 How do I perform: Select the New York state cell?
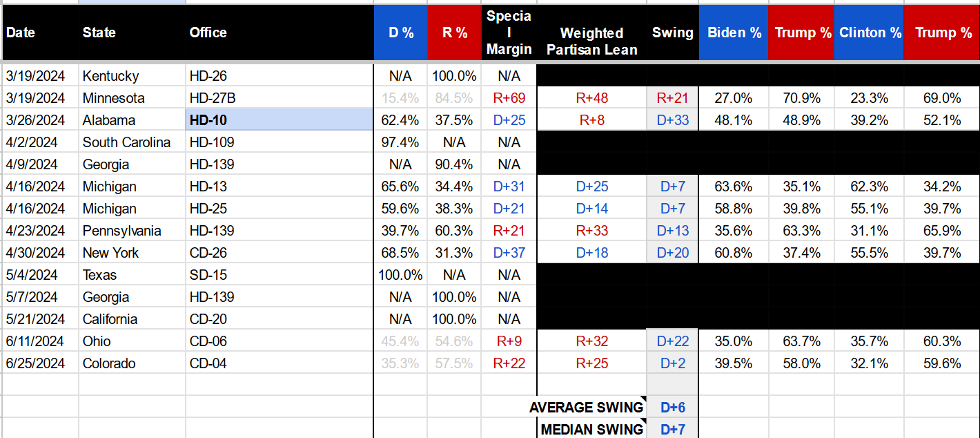[131, 253]
